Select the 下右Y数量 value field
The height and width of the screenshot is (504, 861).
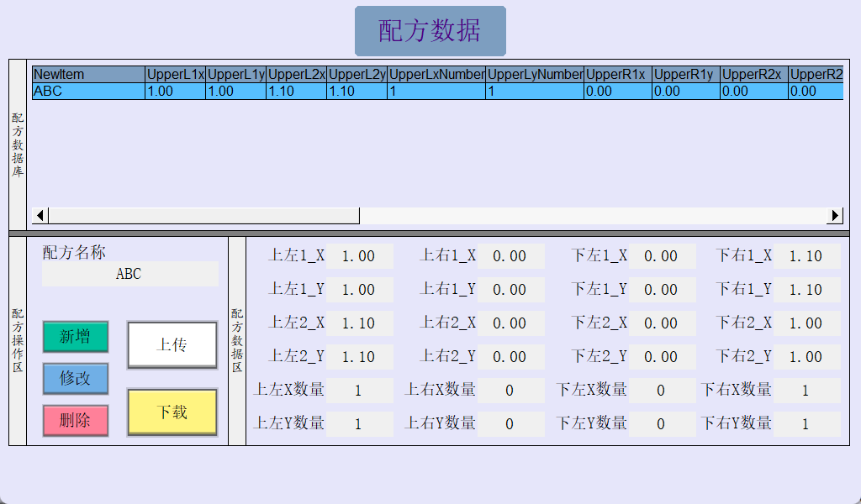806,424
